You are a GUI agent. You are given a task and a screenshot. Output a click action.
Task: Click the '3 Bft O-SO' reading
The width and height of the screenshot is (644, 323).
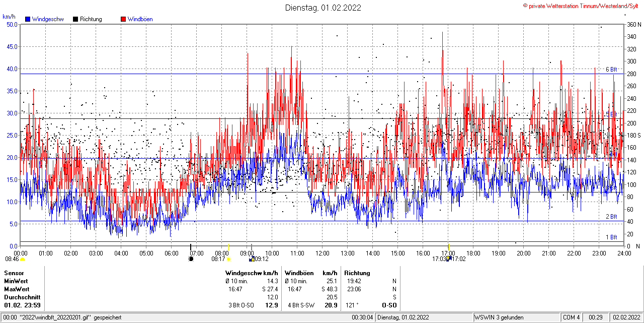point(241,305)
